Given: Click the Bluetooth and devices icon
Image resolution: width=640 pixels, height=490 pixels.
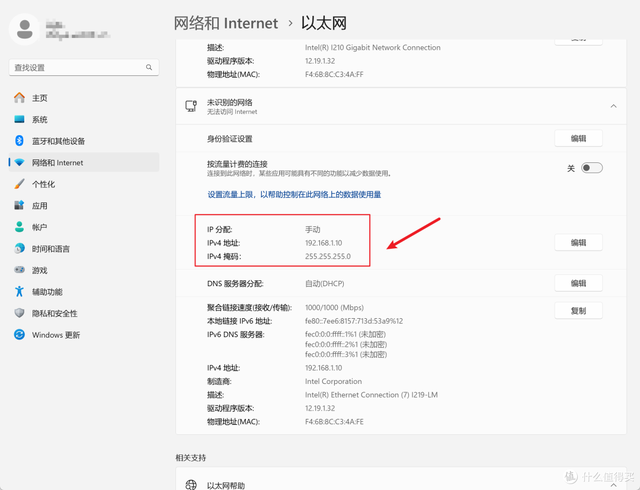Looking at the screenshot, I should point(19,141).
